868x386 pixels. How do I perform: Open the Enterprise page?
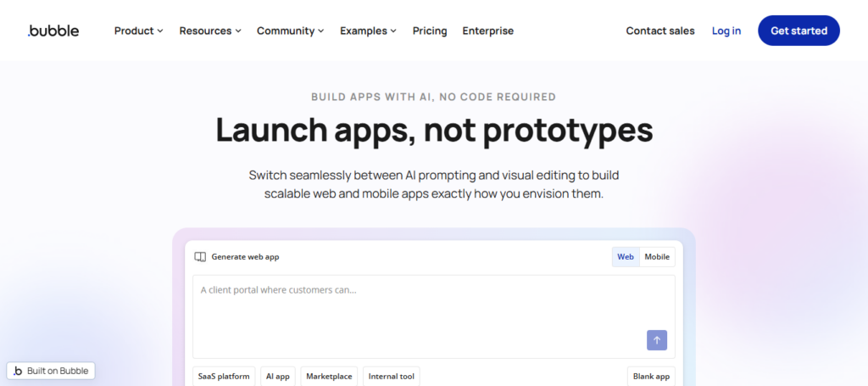[487, 31]
